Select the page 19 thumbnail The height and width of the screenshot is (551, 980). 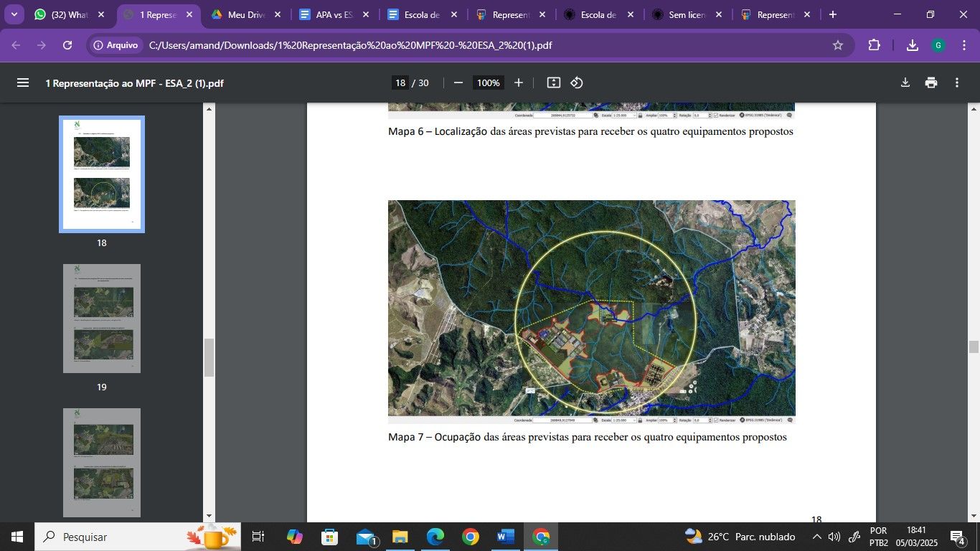click(x=102, y=319)
